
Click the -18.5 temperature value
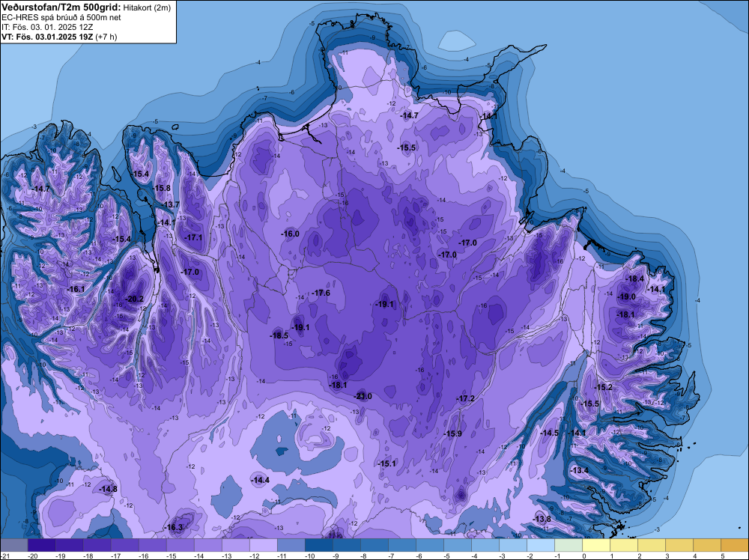279,335
